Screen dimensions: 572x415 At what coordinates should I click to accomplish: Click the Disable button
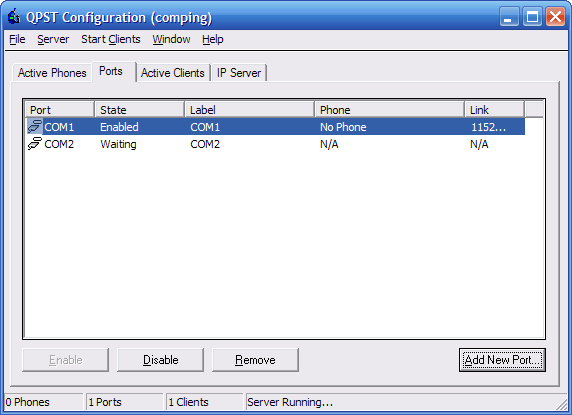coord(161,360)
